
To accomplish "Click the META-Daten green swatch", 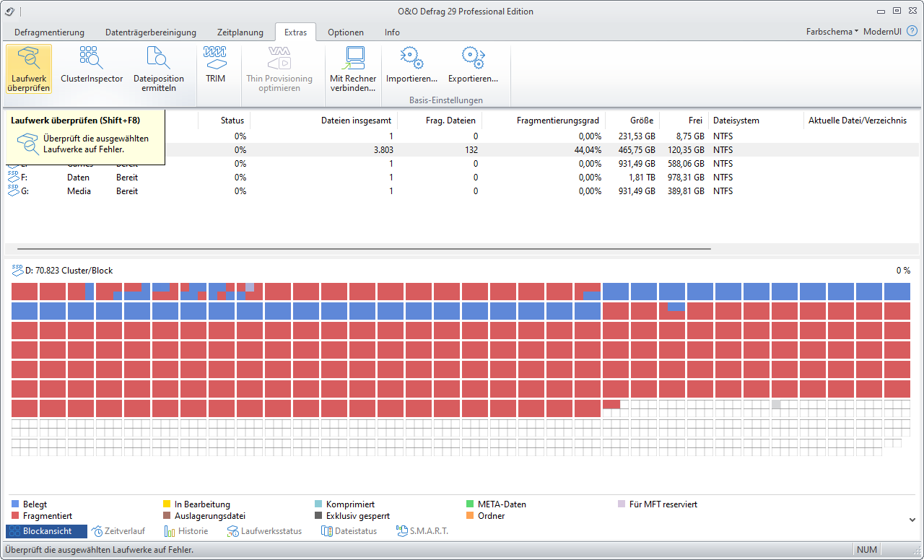I will 470,504.
